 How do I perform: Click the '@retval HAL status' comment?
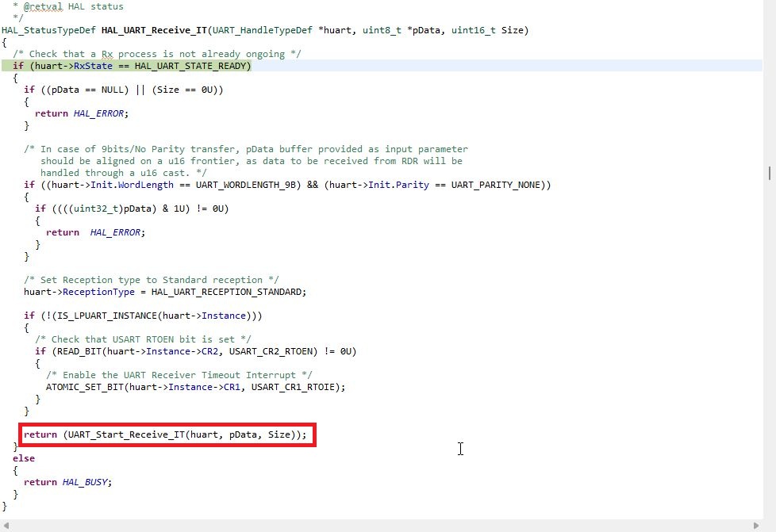[73, 6]
